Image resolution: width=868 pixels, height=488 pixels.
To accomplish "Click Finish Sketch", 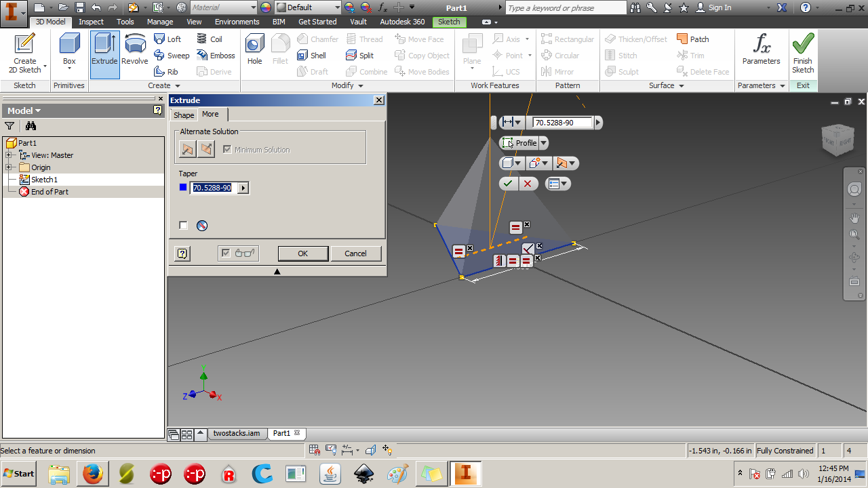I will tap(802, 51).
